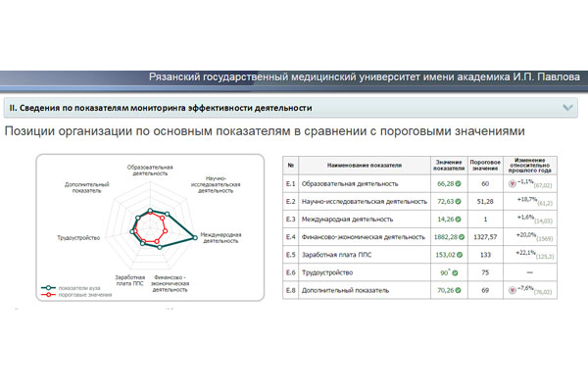Click 'Значение показателя' column header
Image resolution: width=588 pixels, height=392 pixels.
[x=449, y=165]
